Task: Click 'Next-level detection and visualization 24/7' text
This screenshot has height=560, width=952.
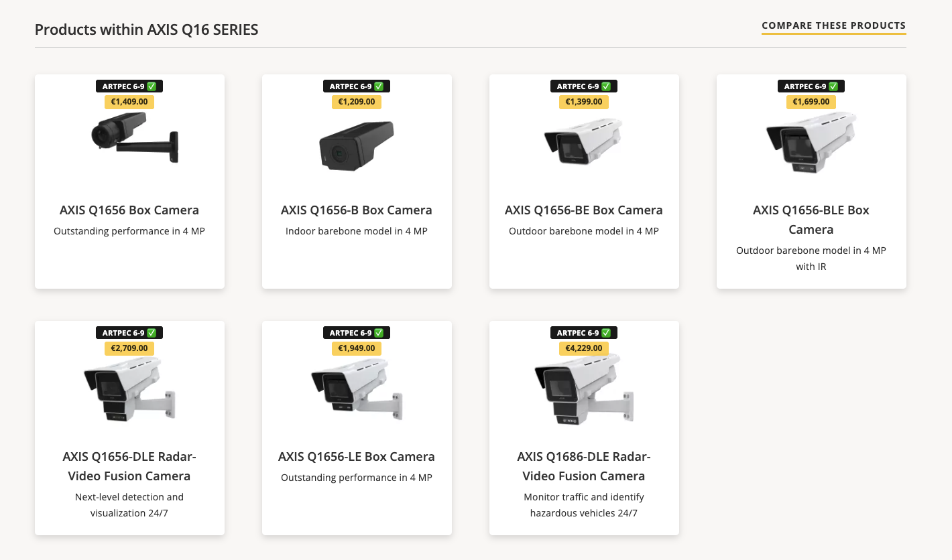Action: pyautogui.click(x=129, y=505)
